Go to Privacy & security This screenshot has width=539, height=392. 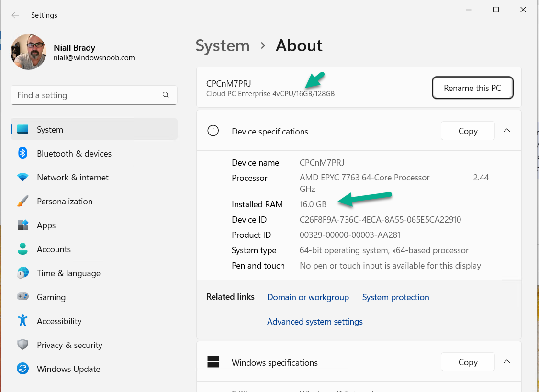click(94, 345)
